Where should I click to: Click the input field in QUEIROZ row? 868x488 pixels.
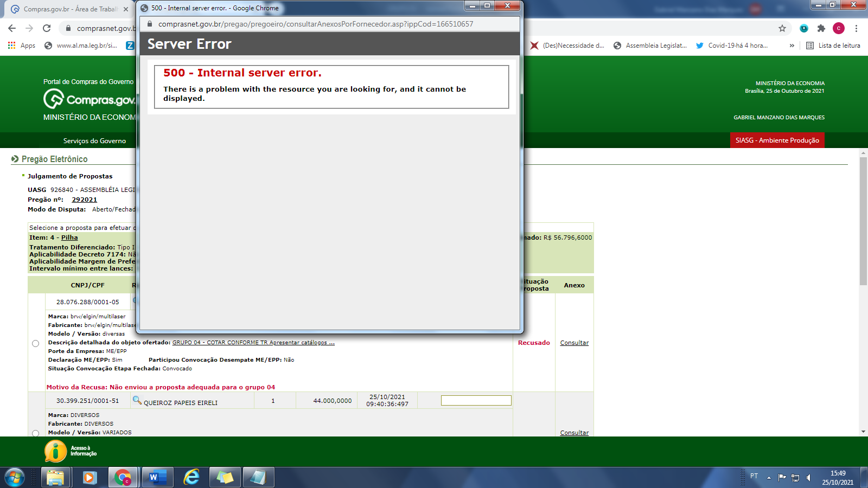(x=476, y=400)
